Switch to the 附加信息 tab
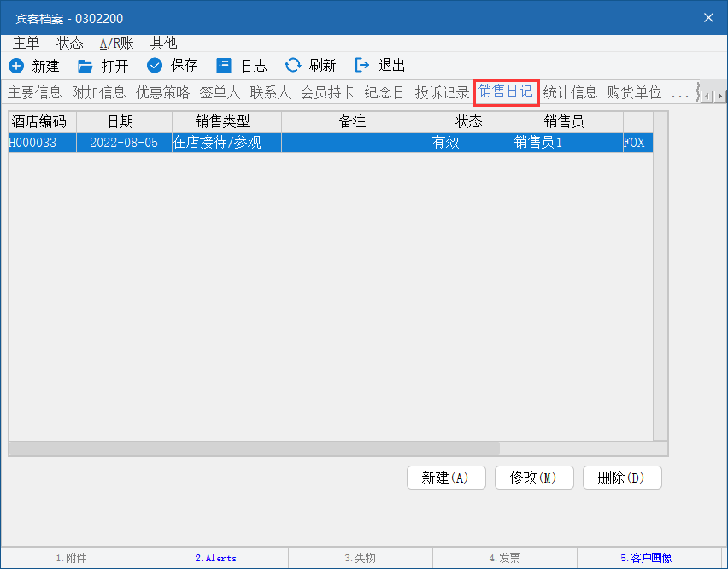 (99, 92)
